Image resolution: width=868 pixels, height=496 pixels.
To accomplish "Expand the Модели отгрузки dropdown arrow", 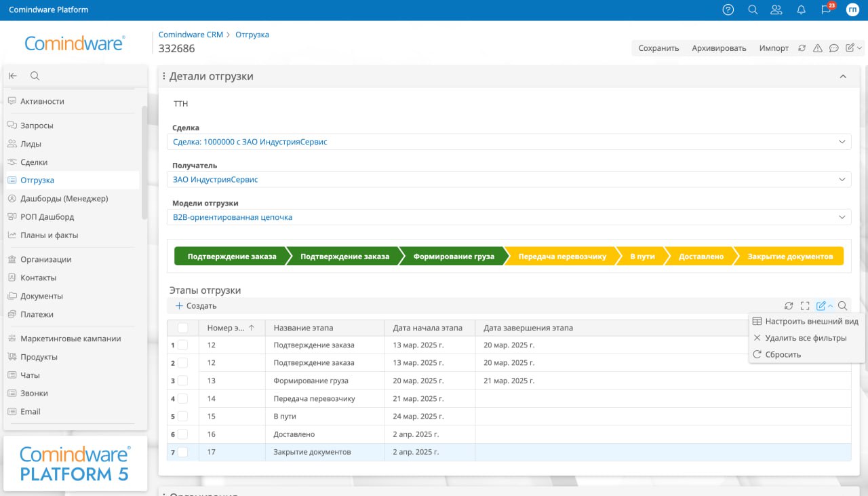I will [x=842, y=217].
